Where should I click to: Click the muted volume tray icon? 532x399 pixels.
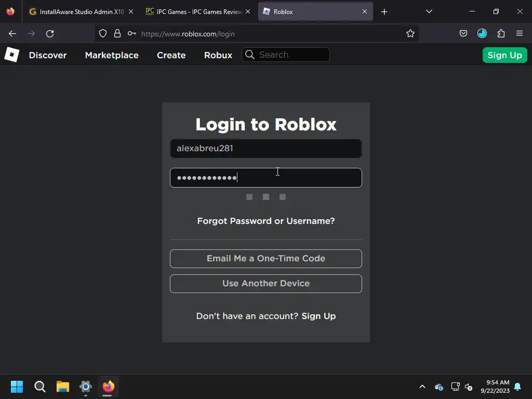pos(469,387)
